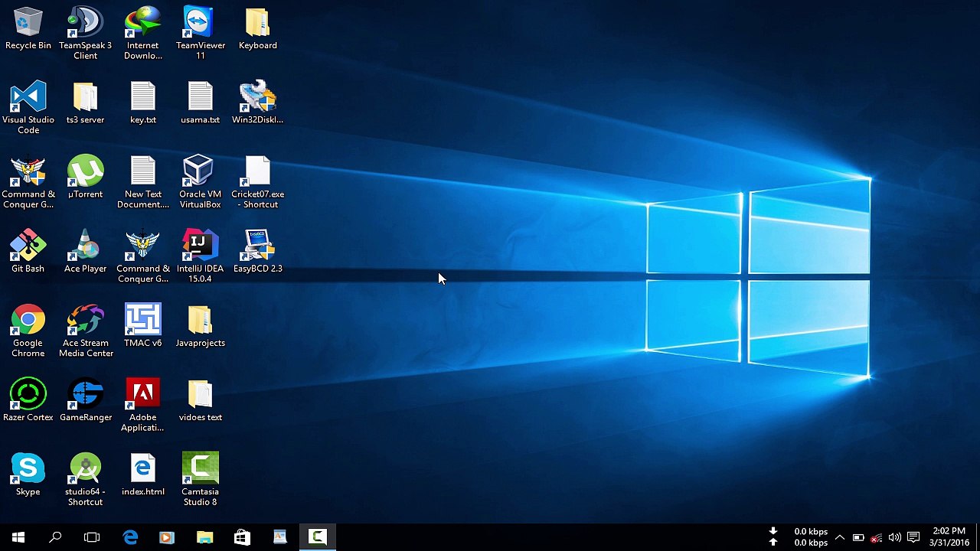This screenshot has width=980, height=551.
Task: Select the Google Chrome desktop shortcut
Action: 28,321
